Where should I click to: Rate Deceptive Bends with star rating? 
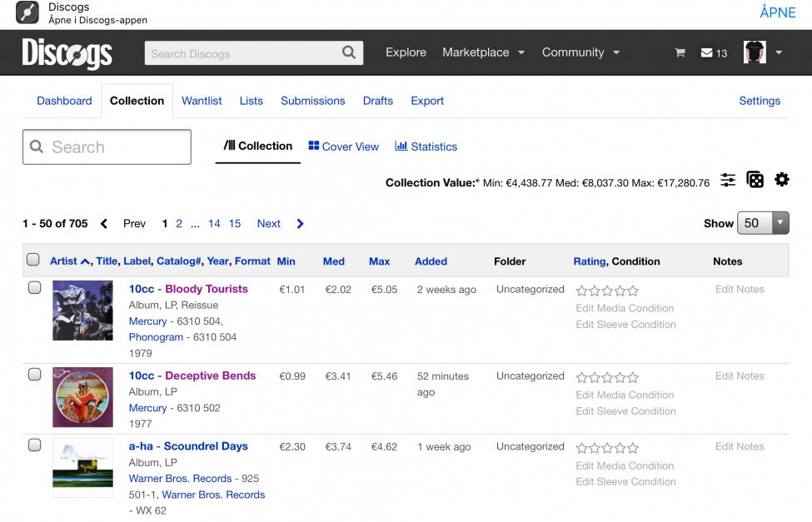607,377
